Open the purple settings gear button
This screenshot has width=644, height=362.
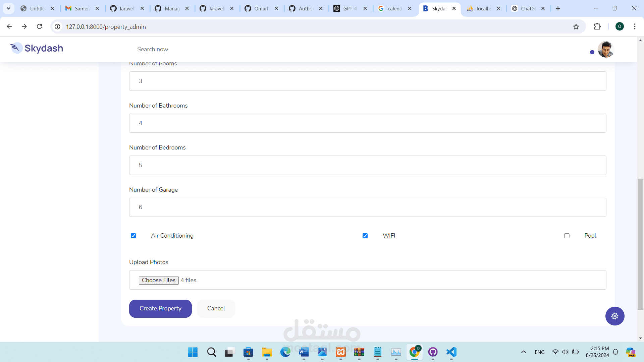pos(615,316)
